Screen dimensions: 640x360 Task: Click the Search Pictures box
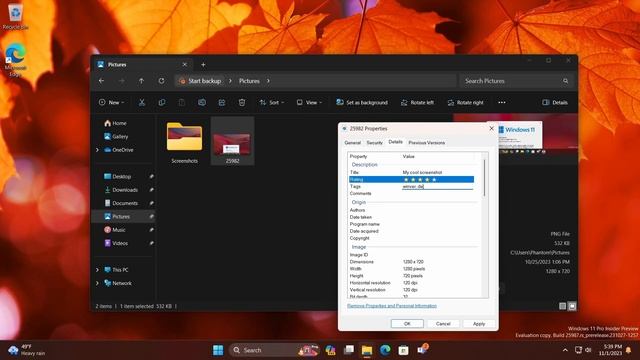[516, 81]
